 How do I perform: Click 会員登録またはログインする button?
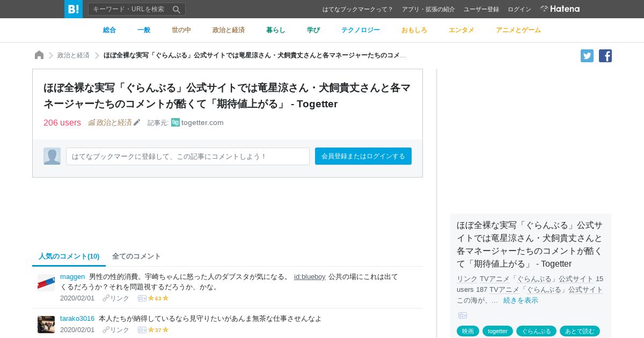coord(363,156)
